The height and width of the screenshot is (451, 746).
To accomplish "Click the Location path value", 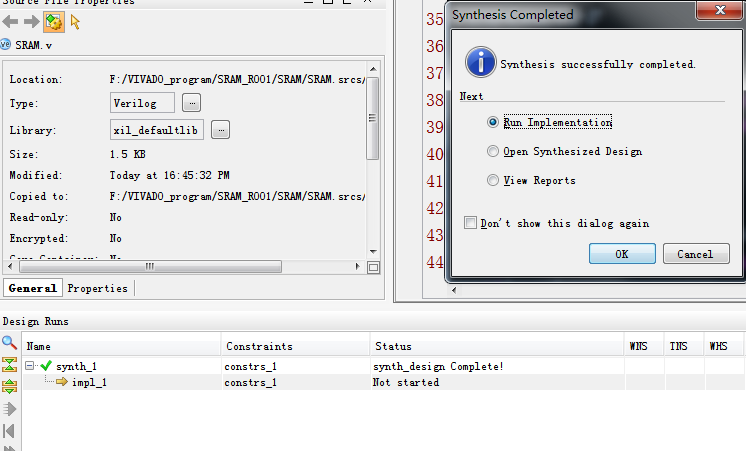I will tap(237, 79).
